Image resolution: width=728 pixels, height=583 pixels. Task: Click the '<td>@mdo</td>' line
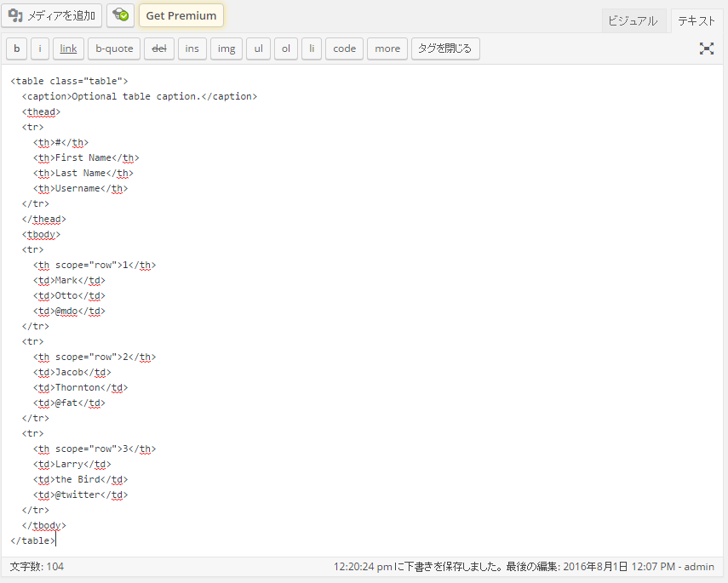[69, 311]
